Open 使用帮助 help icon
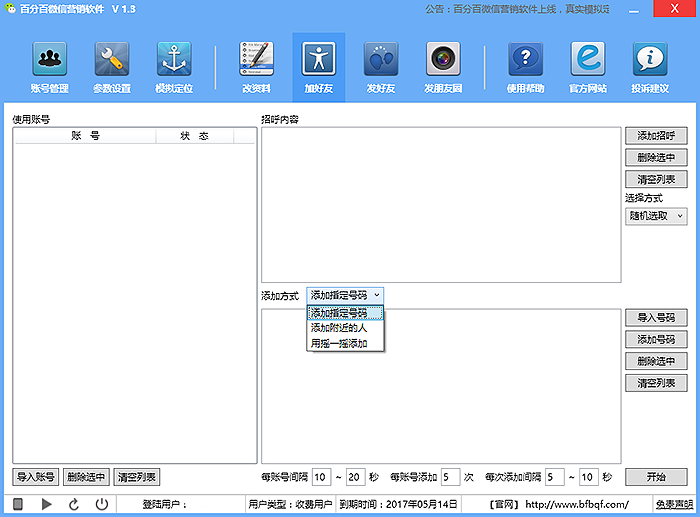The width and height of the screenshot is (700, 517). pos(526,62)
